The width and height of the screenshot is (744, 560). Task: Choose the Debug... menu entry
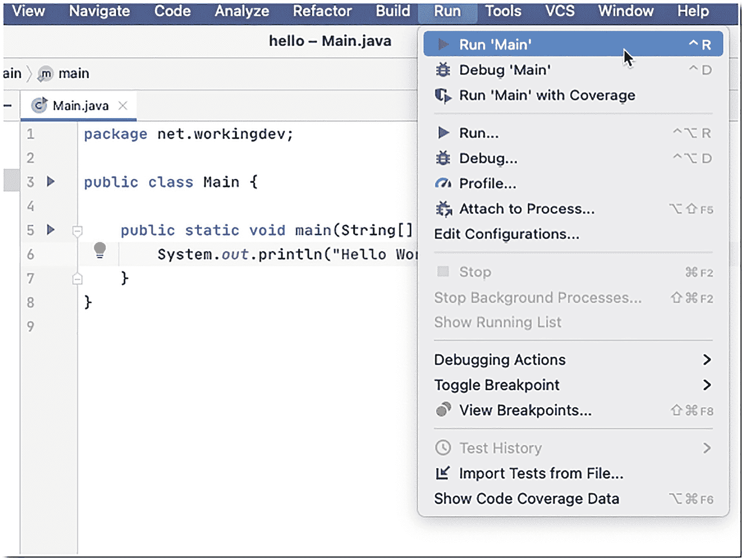[573, 158]
